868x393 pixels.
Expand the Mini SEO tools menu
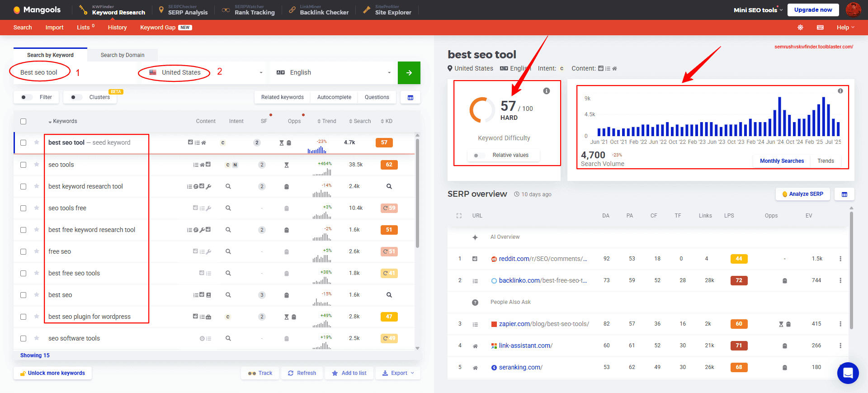click(758, 10)
